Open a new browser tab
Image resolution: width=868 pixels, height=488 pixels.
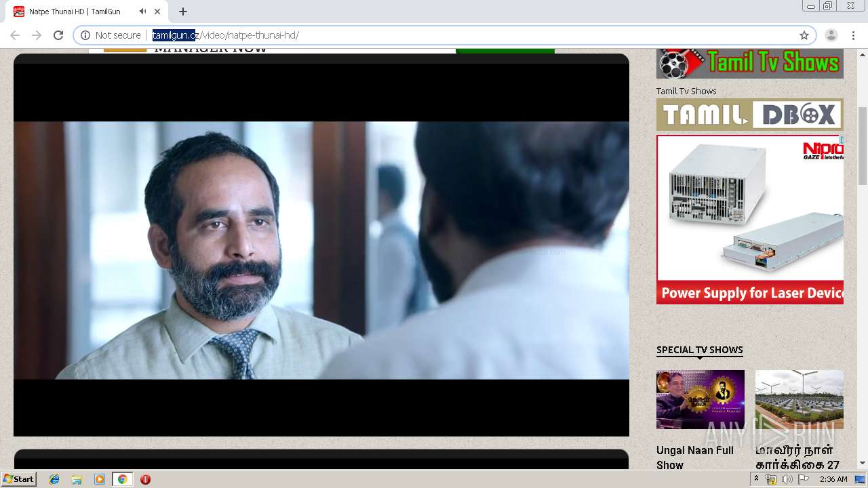click(183, 12)
